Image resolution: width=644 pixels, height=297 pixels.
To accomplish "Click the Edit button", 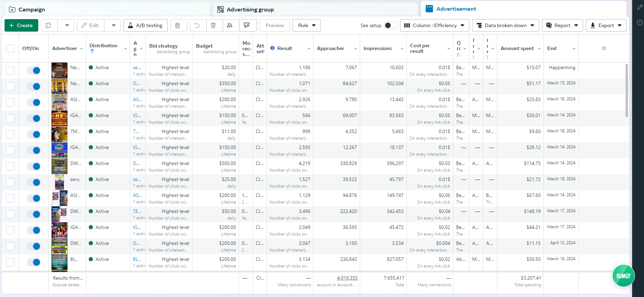I will (x=90, y=25).
